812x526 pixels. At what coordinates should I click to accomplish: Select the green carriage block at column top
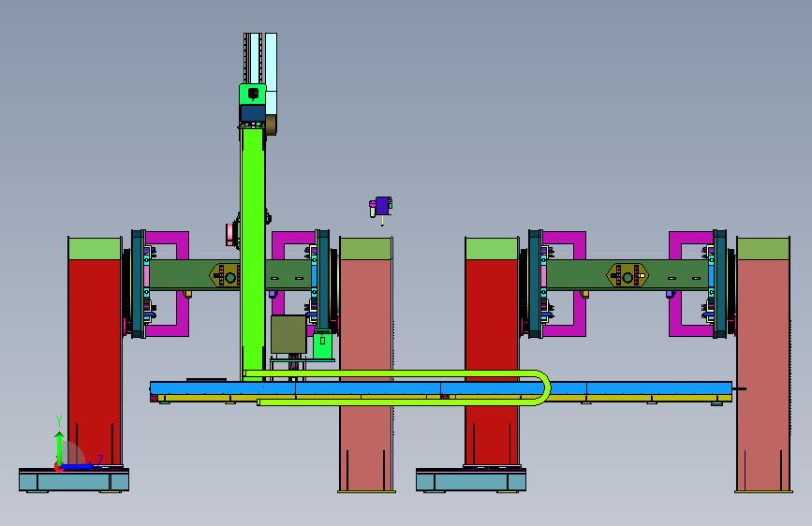pyautogui.click(x=253, y=95)
